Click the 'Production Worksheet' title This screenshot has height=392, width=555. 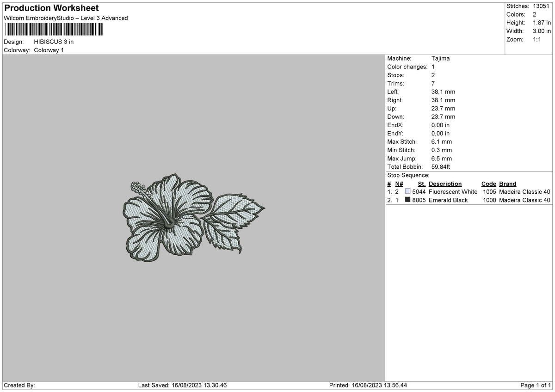[51, 8]
